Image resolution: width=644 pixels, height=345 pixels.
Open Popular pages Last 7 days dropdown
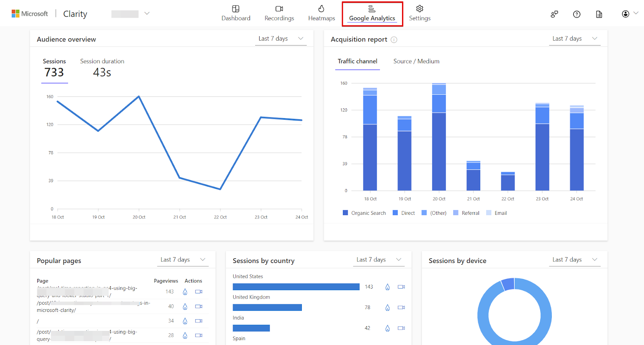point(183,260)
